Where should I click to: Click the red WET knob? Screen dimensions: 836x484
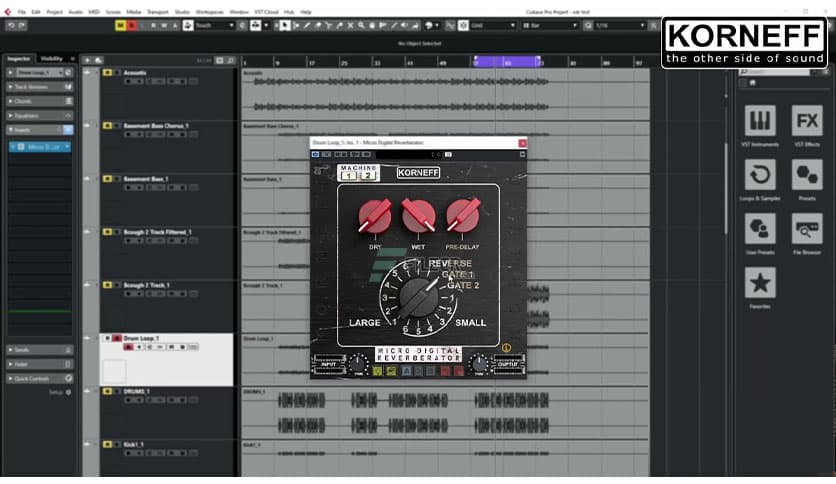(x=419, y=216)
